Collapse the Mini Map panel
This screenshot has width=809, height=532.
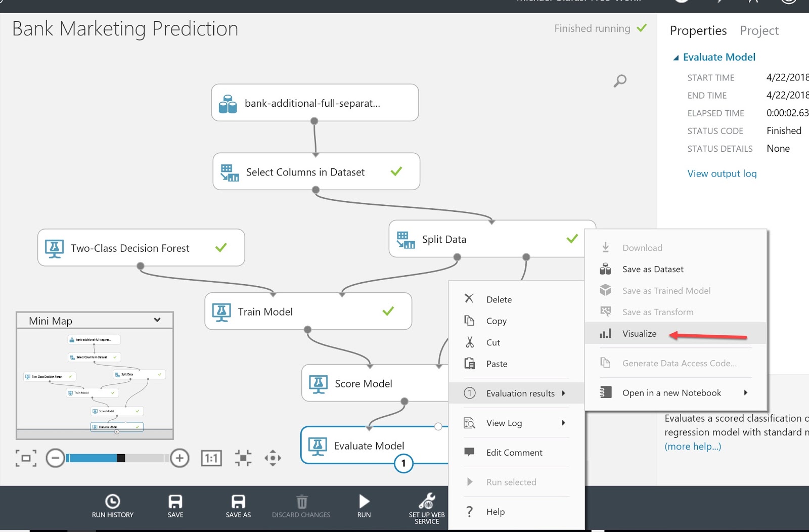coord(156,320)
